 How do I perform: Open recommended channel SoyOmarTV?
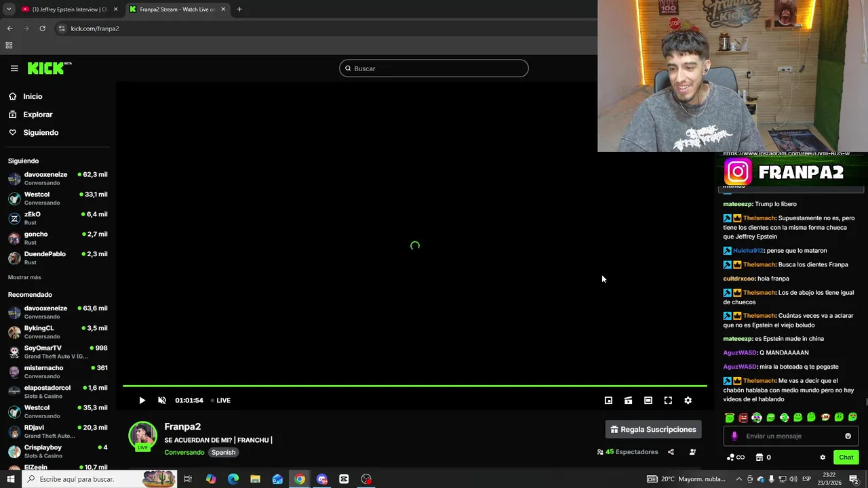[58, 352]
